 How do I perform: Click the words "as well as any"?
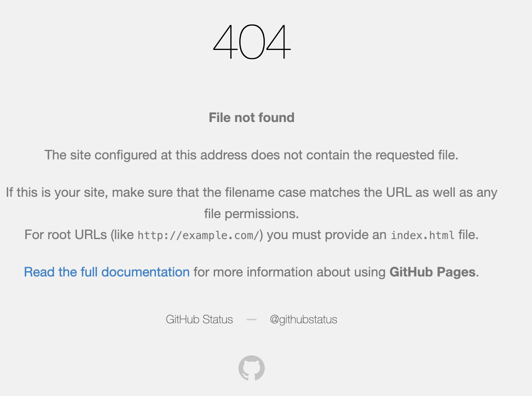(456, 192)
